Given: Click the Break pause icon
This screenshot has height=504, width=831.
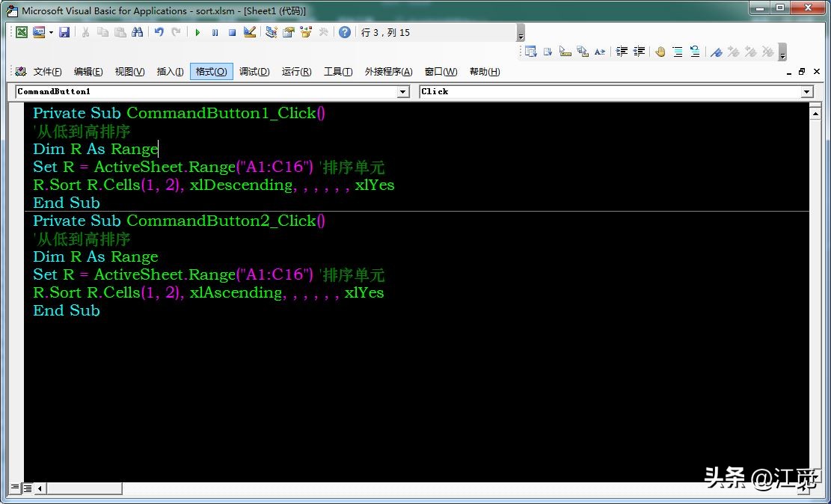Looking at the screenshot, I should point(215,32).
